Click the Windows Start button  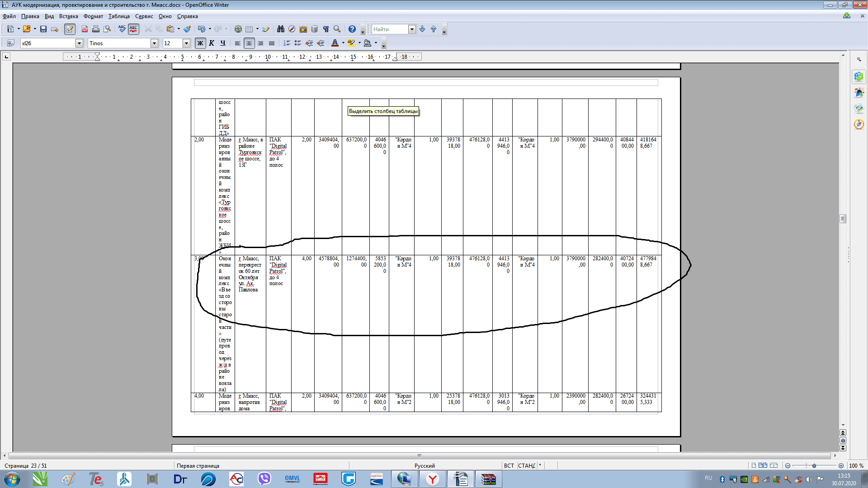[12, 479]
